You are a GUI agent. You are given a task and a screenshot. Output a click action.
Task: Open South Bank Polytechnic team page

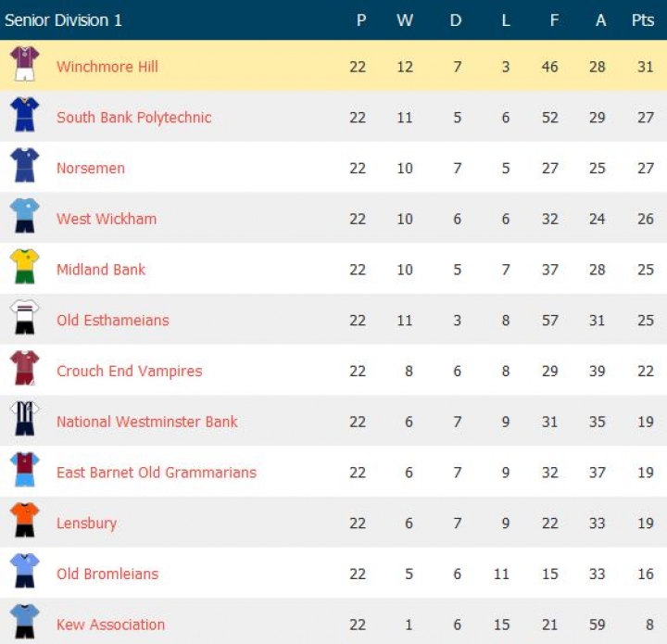(x=133, y=118)
